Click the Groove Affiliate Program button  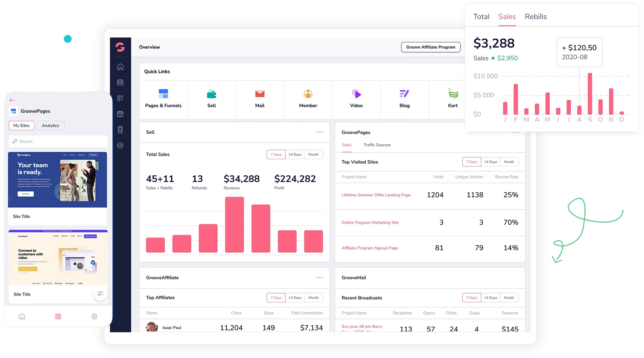431,47
